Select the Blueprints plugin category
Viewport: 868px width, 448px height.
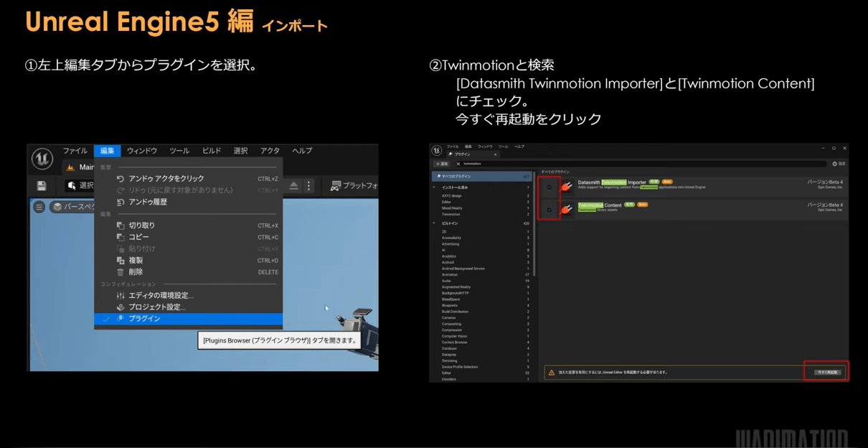coord(483,305)
